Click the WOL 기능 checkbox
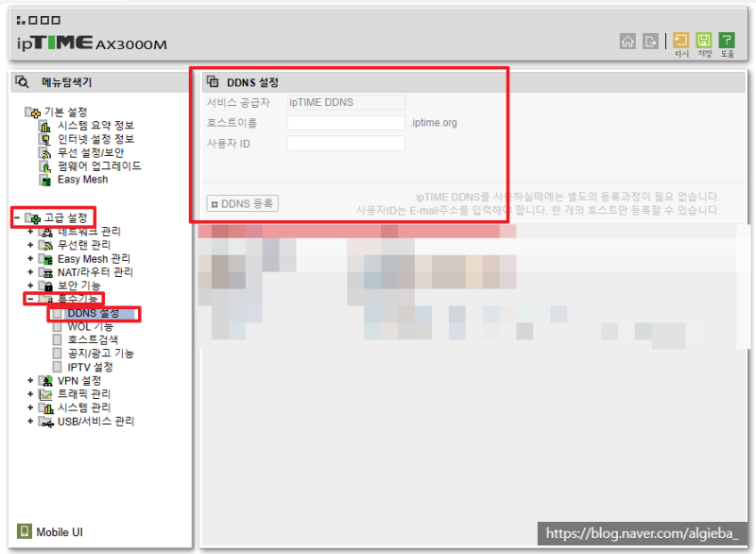 56,326
